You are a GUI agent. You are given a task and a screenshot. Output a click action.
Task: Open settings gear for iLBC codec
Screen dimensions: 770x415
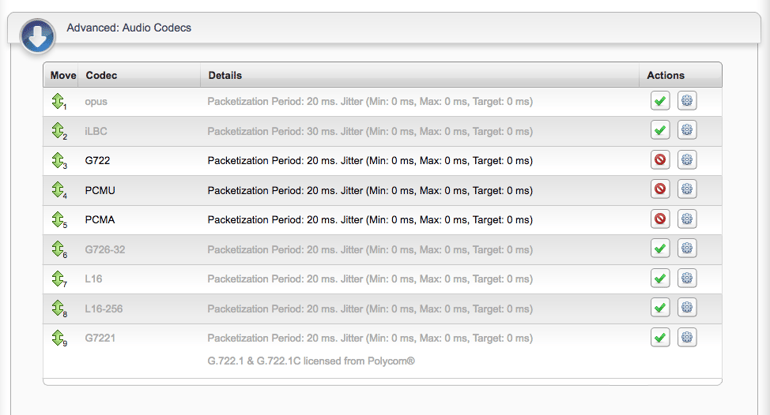(x=686, y=130)
